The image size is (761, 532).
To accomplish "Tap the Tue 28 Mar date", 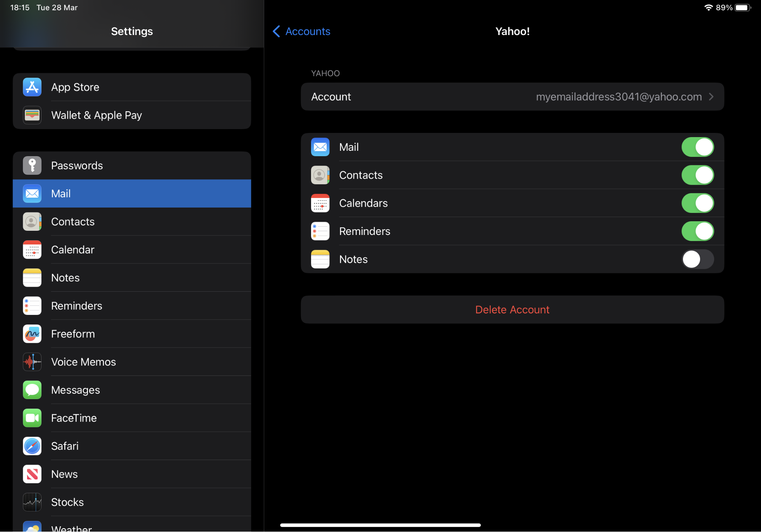I will pos(57,8).
